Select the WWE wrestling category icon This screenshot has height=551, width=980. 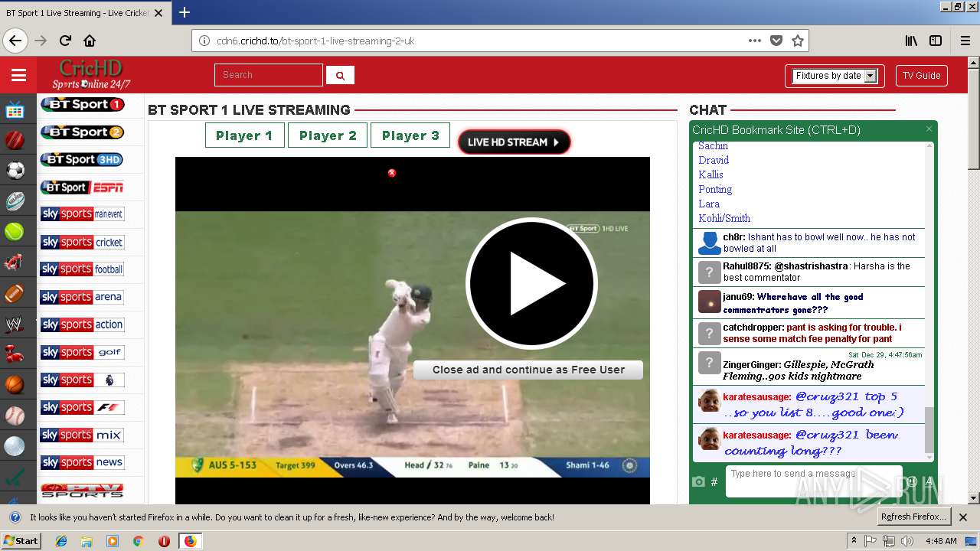[15, 324]
